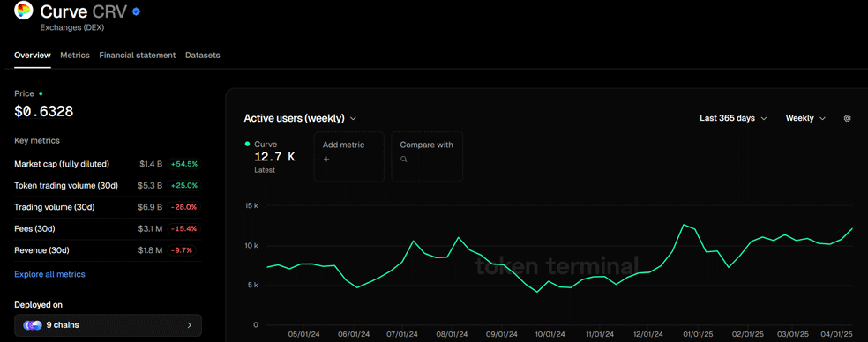Click the -15.4% change badge
The image size is (868, 342).
click(x=183, y=228)
